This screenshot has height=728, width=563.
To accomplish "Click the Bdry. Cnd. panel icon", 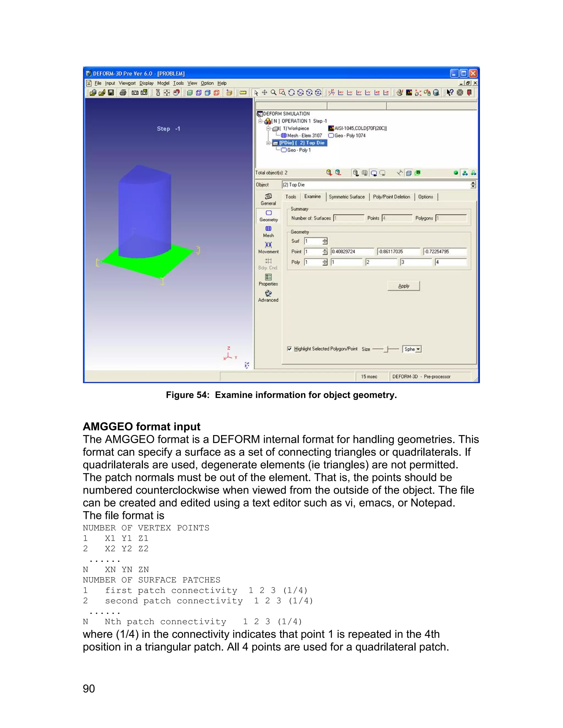I will (268, 264).
